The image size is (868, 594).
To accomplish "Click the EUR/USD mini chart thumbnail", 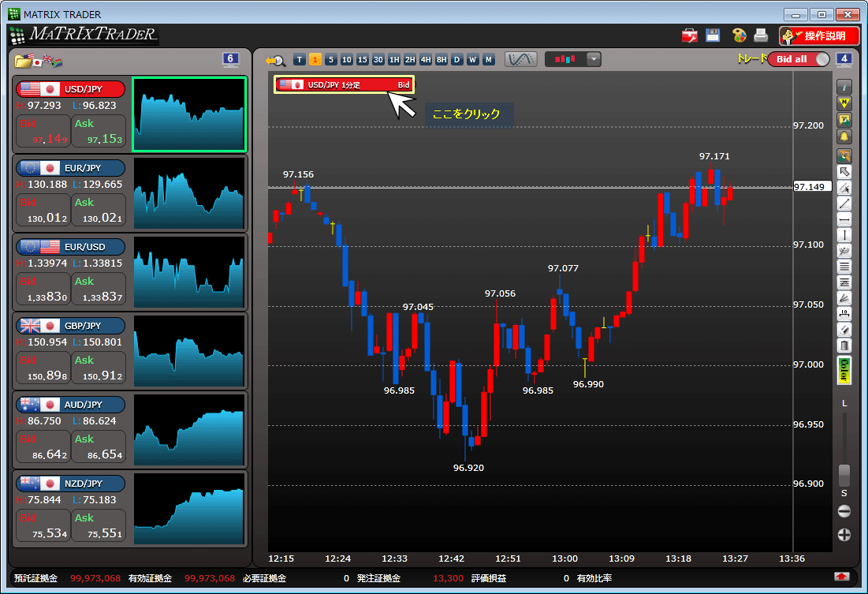I will (188, 272).
